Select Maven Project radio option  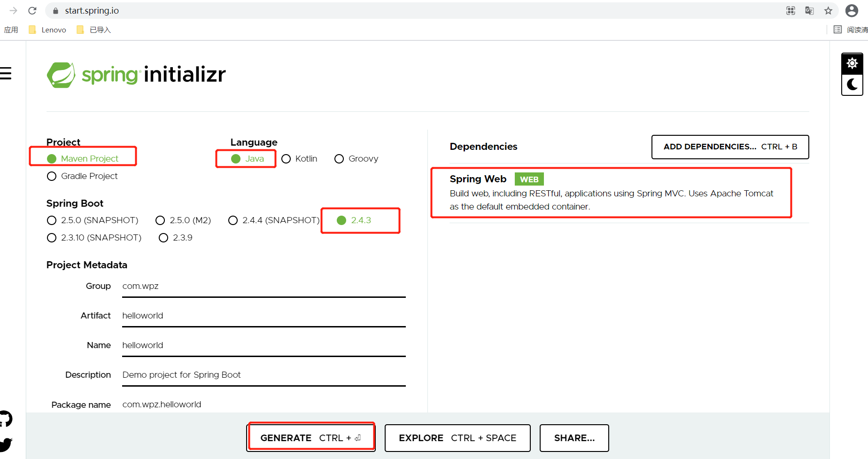(x=83, y=159)
